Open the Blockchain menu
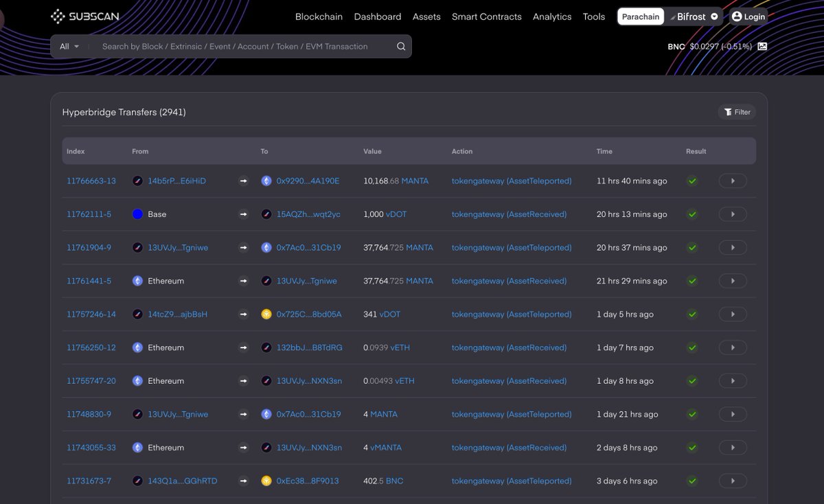Image resolution: width=824 pixels, height=504 pixels. [319, 16]
